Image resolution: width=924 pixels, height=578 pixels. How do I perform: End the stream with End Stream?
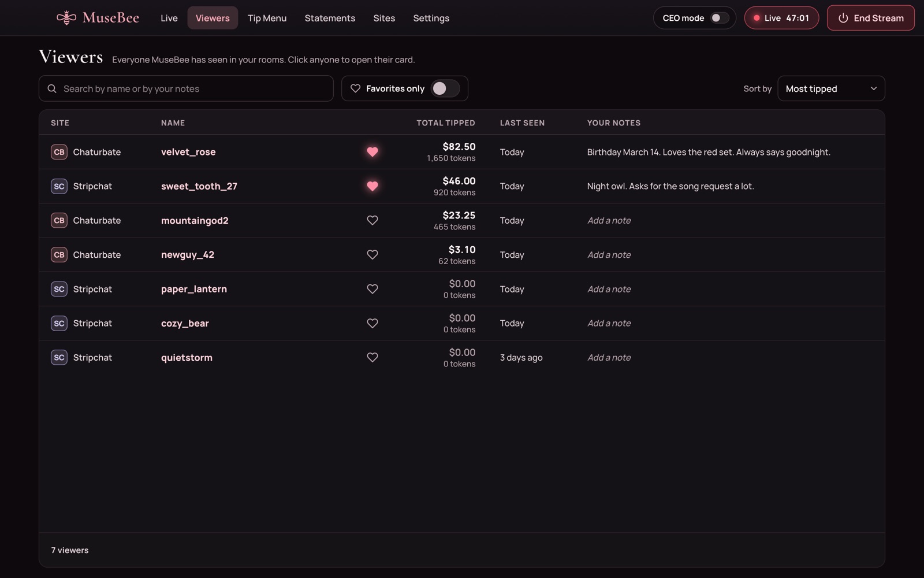(x=871, y=18)
